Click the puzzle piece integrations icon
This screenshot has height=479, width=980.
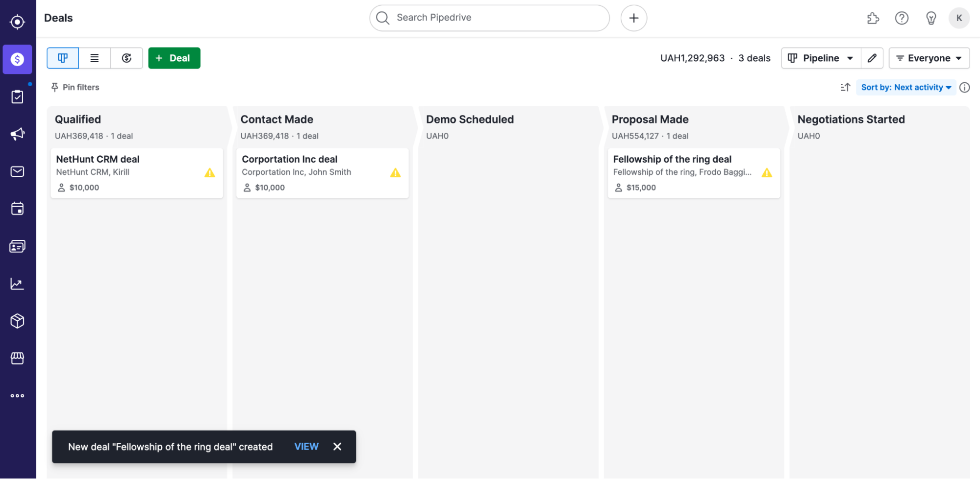tap(873, 18)
